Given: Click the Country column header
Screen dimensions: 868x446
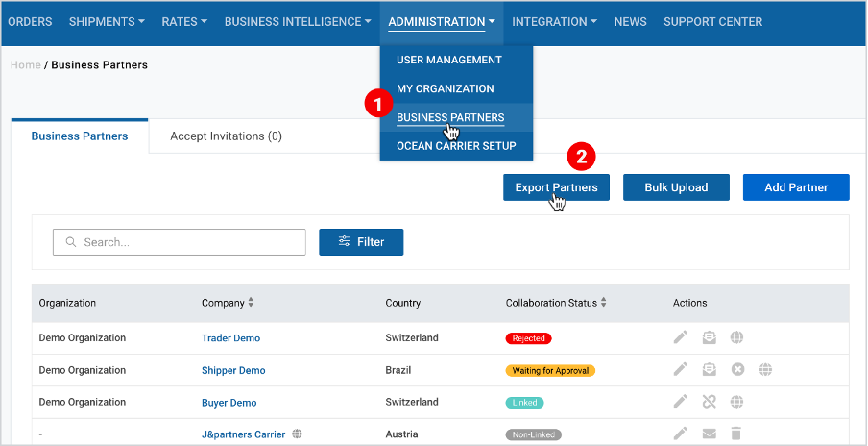Looking at the screenshot, I should coord(403,303).
